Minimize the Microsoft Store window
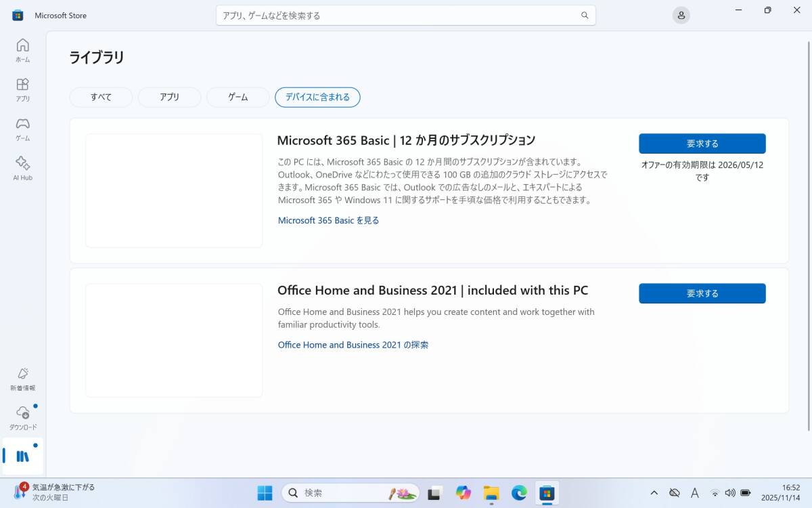 point(738,9)
